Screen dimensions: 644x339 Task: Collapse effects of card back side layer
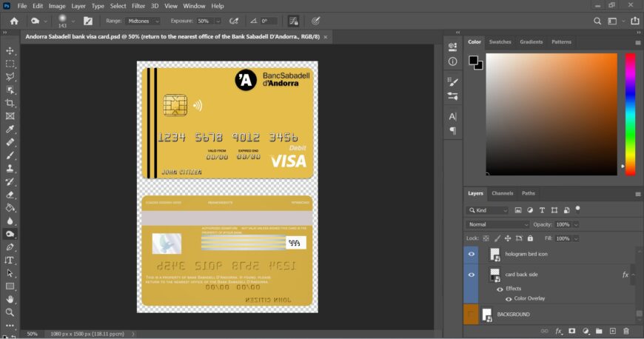[x=633, y=275]
